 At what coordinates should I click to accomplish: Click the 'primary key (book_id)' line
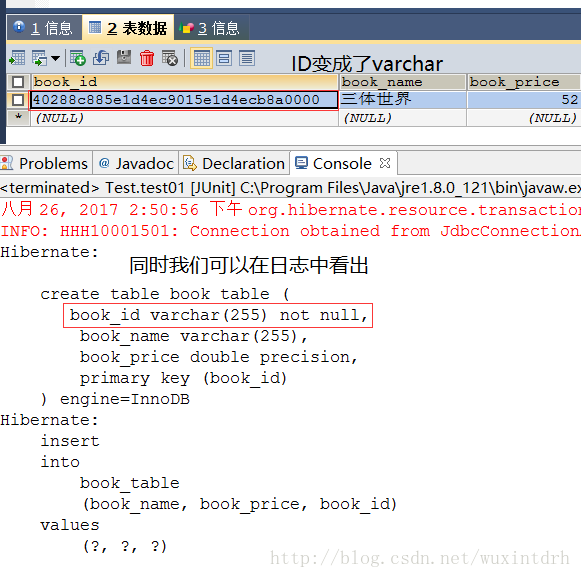click(183, 378)
